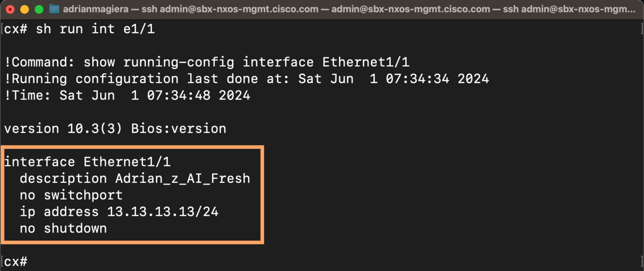Maximize the terminal using the green button
The image size is (644, 271).
click(x=39, y=9)
